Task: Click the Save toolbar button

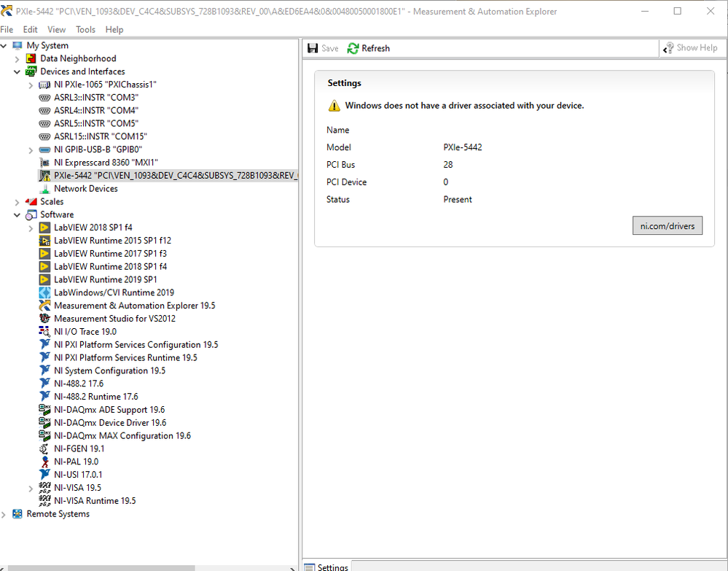Action: point(323,48)
